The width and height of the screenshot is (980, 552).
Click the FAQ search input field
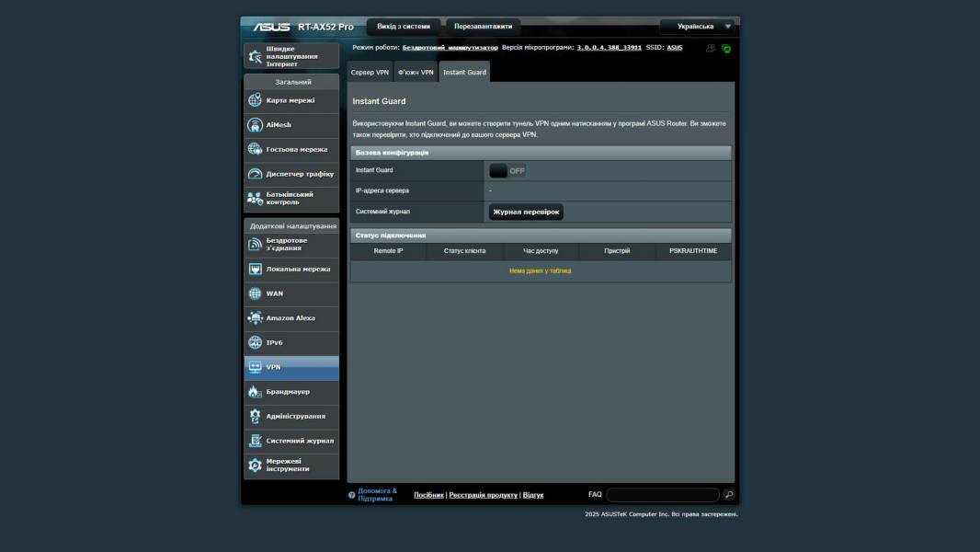click(662, 495)
